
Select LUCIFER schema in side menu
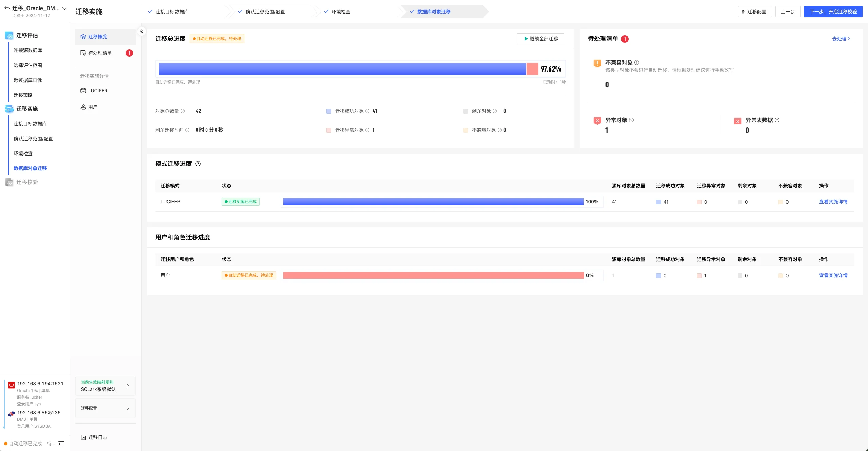[x=97, y=91]
